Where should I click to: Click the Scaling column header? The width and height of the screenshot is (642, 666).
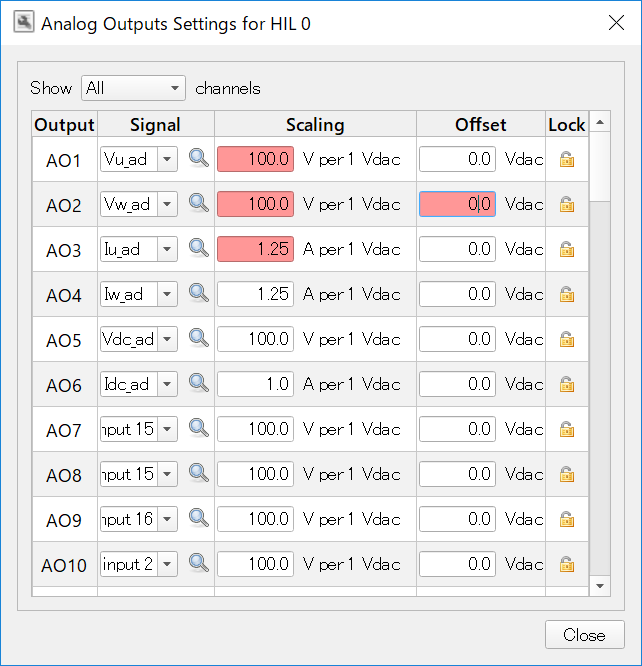click(314, 125)
